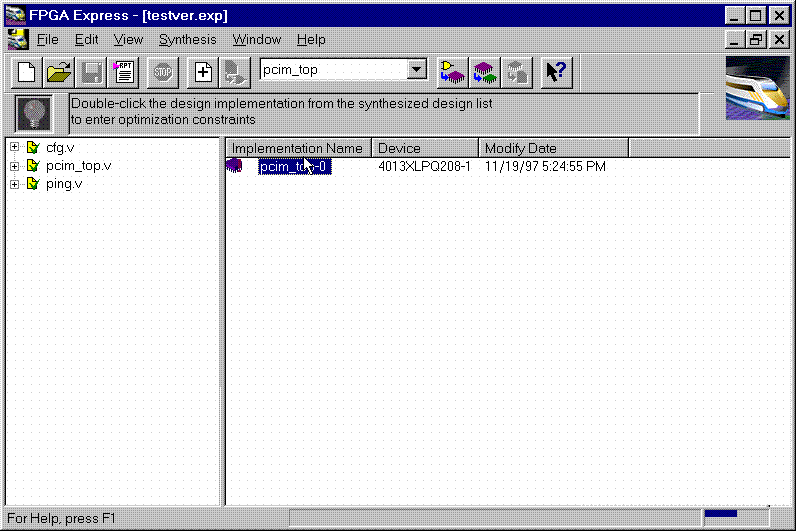Screen dimensions: 796x531
Task: Open the Synthesis menu
Action: 187,40
